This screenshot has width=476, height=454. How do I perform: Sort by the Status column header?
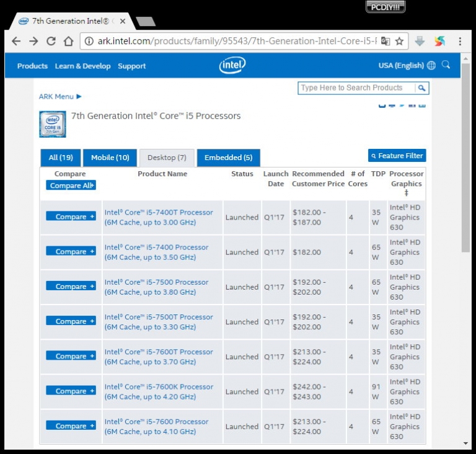click(x=242, y=174)
